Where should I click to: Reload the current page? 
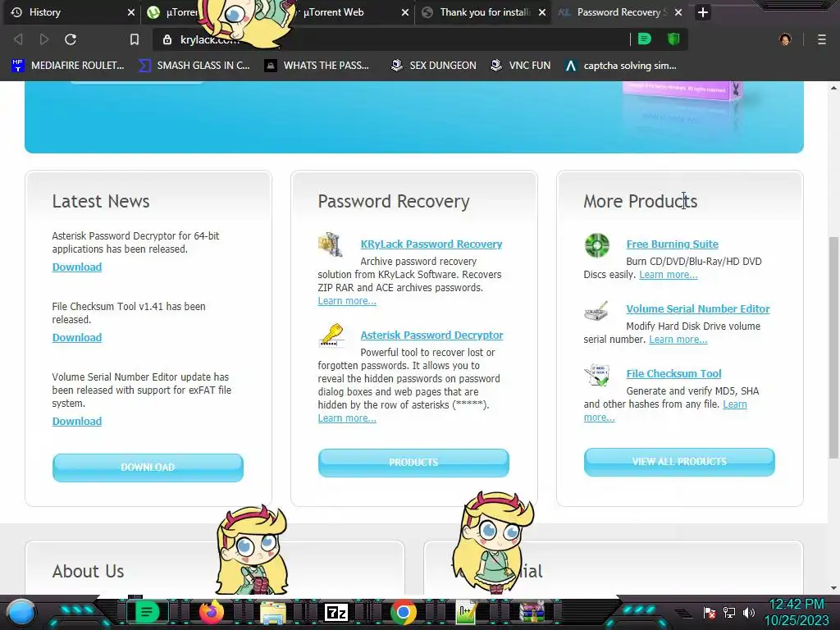[71, 39]
